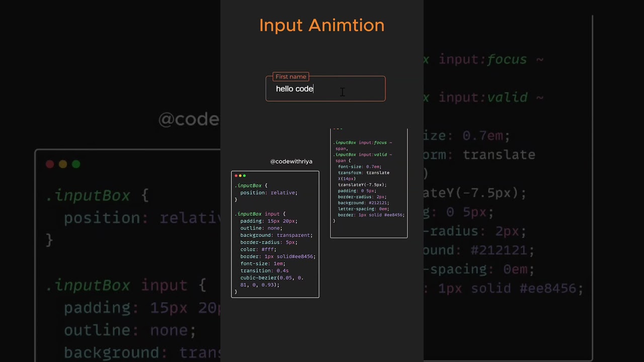Click the yellow dot in the small code window
Viewport: 644px width, 362px height.
tap(240, 176)
